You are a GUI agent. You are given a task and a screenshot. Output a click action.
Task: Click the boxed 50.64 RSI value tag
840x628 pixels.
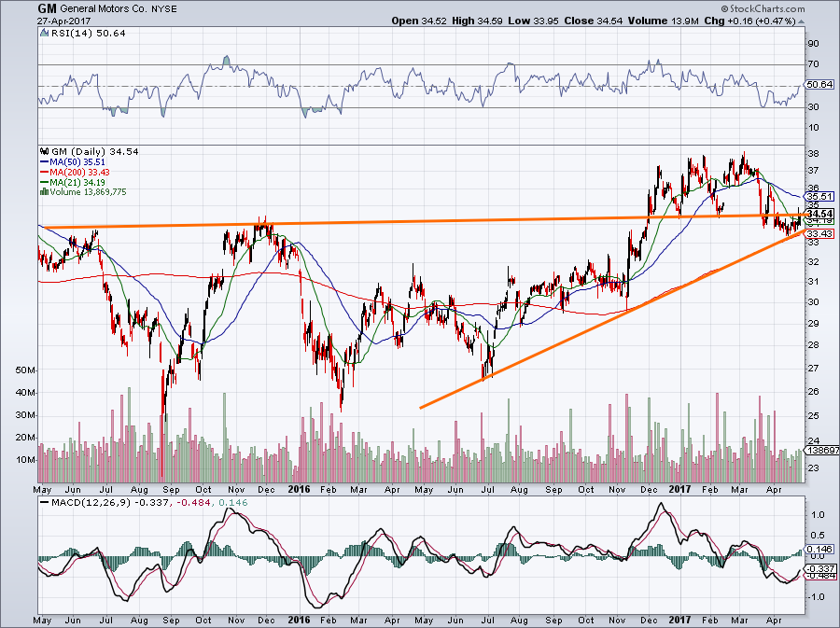(x=819, y=85)
